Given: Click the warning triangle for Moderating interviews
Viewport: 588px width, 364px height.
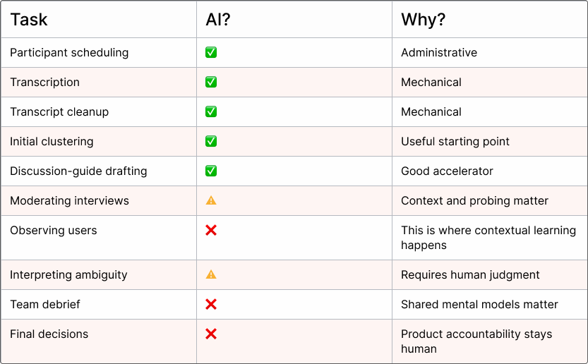Looking at the screenshot, I should pyautogui.click(x=211, y=200).
